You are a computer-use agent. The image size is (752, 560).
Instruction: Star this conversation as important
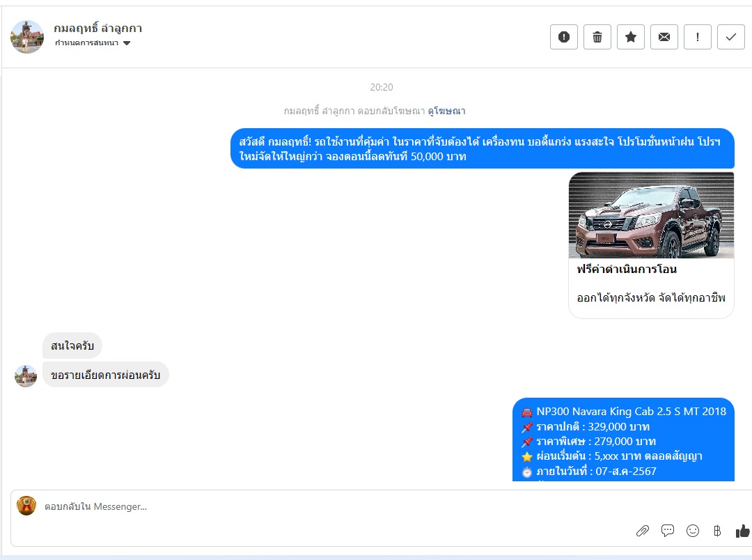click(x=631, y=37)
